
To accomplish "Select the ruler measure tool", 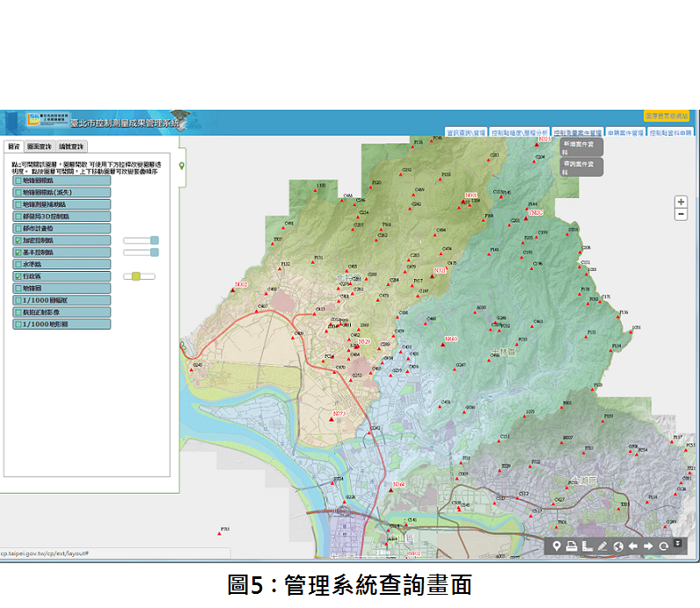I will [587, 546].
